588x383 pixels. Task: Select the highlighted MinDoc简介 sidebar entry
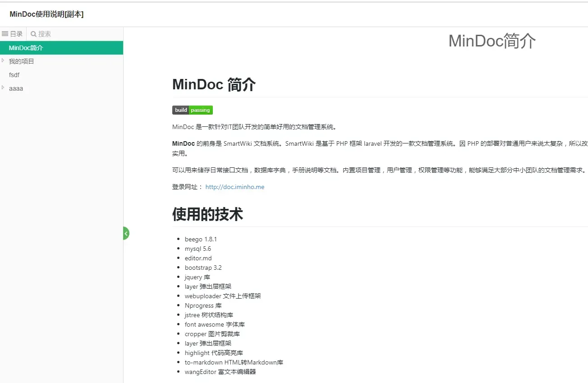[x=27, y=47]
